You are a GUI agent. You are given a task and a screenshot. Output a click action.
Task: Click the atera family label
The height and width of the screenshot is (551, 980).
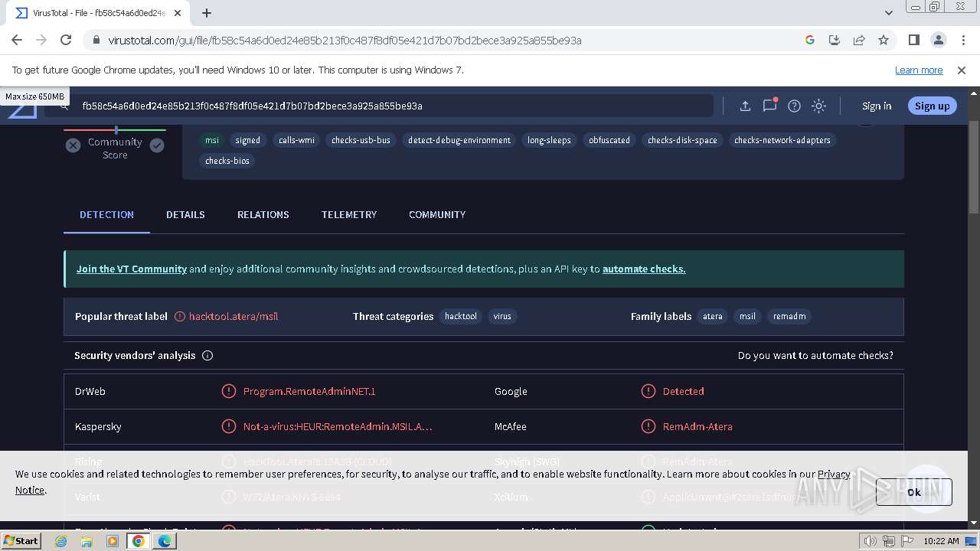[x=713, y=316]
